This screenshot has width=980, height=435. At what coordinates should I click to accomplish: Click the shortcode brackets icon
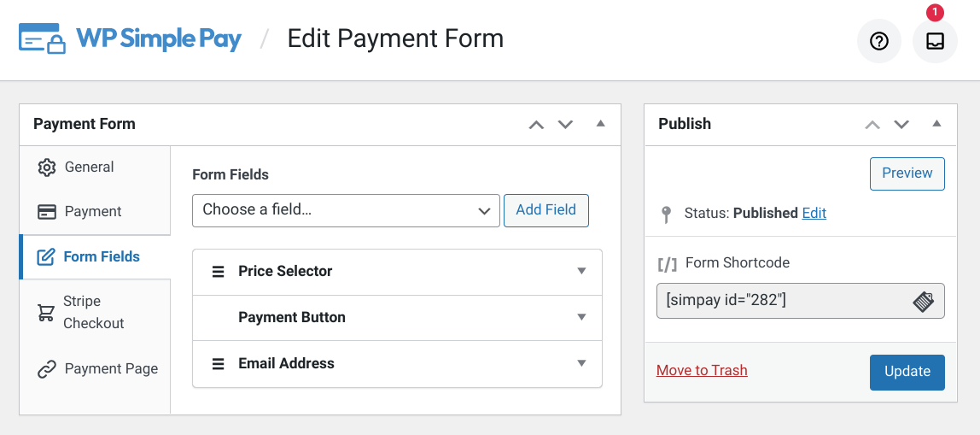pos(667,264)
